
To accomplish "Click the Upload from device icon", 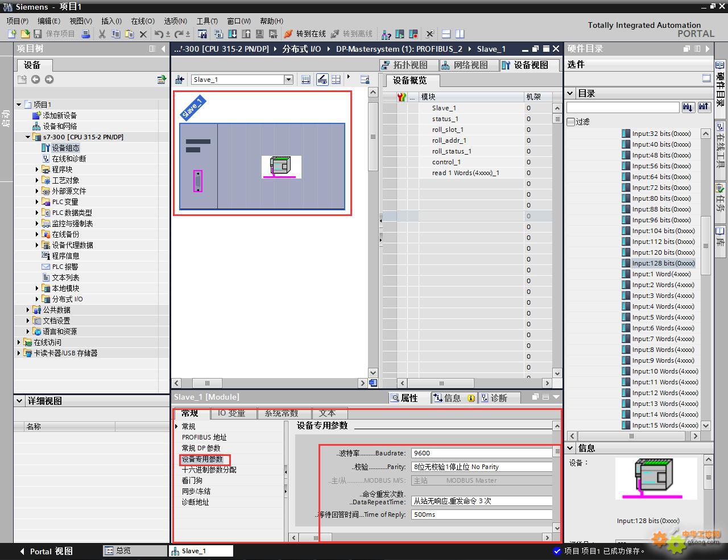I will pyautogui.click(x=246, y=34).
